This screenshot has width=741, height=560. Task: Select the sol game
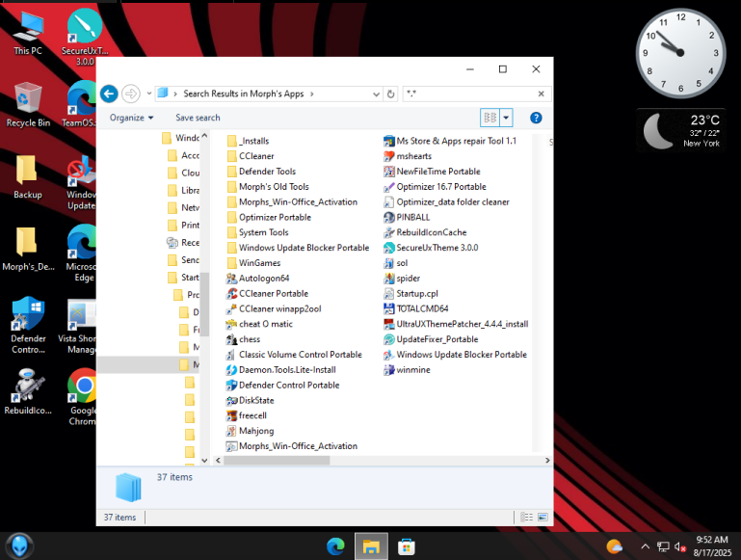[395, 263]
